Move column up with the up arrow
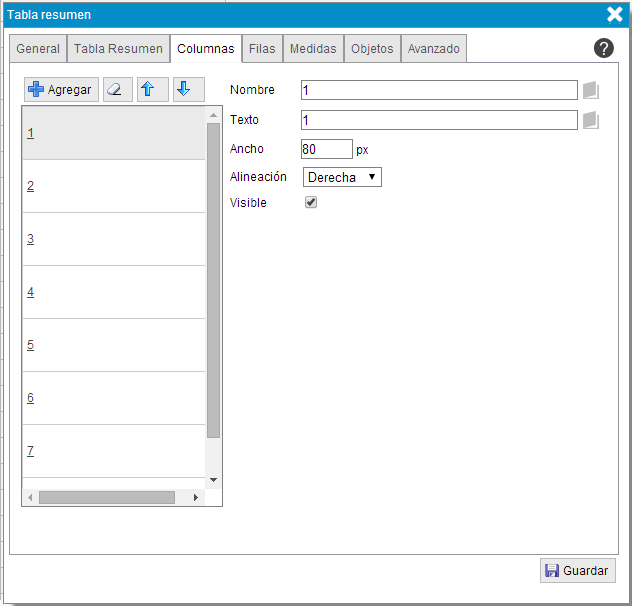This screenshot has width=632, height=606. 150,89
